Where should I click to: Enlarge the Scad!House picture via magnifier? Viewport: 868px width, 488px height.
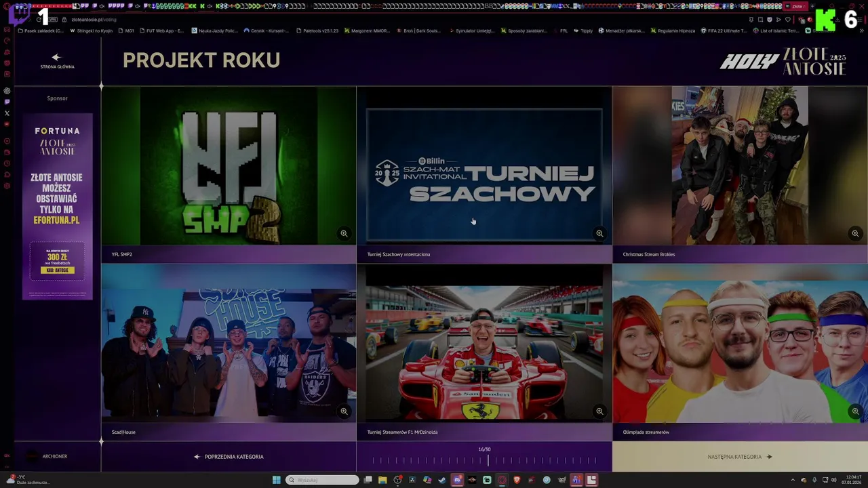click(x=344, y=411)
